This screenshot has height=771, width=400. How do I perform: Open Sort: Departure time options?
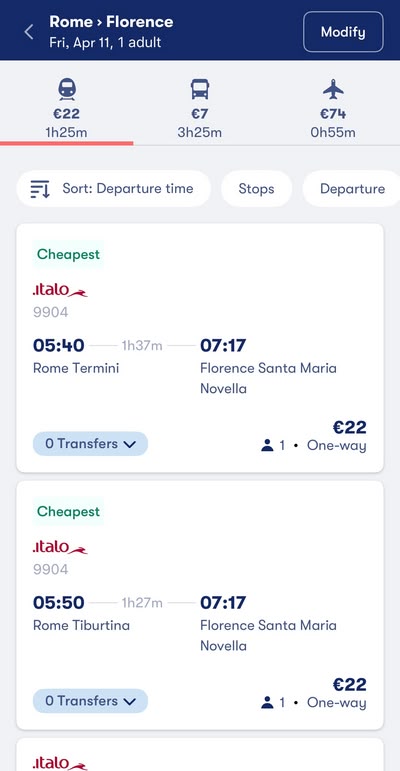(114, 189)
